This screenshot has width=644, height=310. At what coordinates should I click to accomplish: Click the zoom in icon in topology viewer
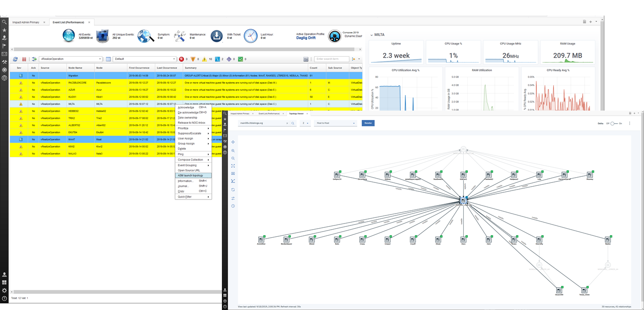tap(233, 150)
